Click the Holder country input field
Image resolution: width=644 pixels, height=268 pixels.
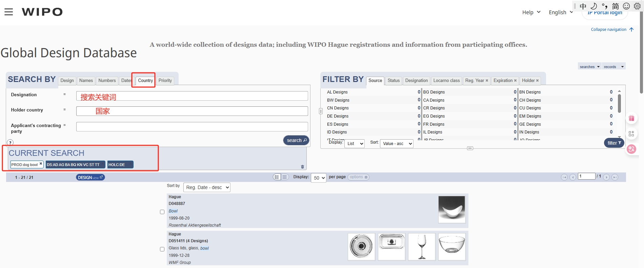tap(192, 111)
